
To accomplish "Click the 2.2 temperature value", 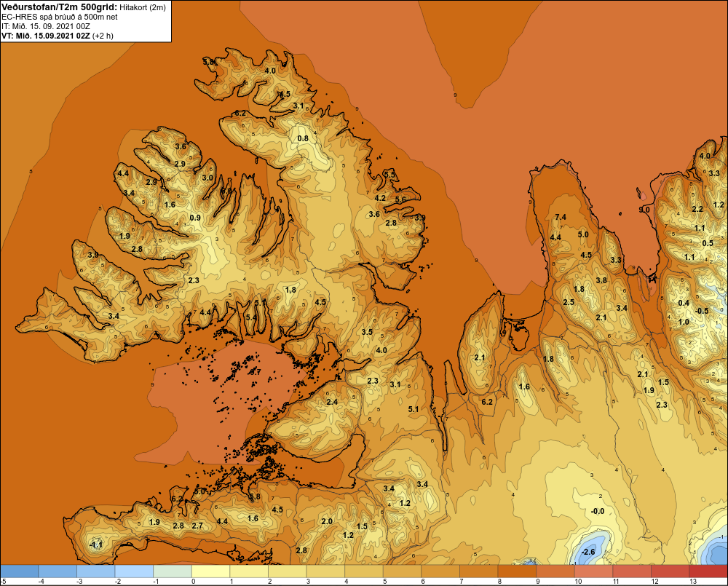I will (697, 210).
